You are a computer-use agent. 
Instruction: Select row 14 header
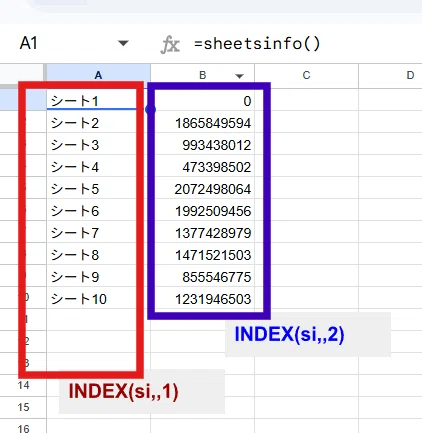pyautogui.click(x=23, y=385)
